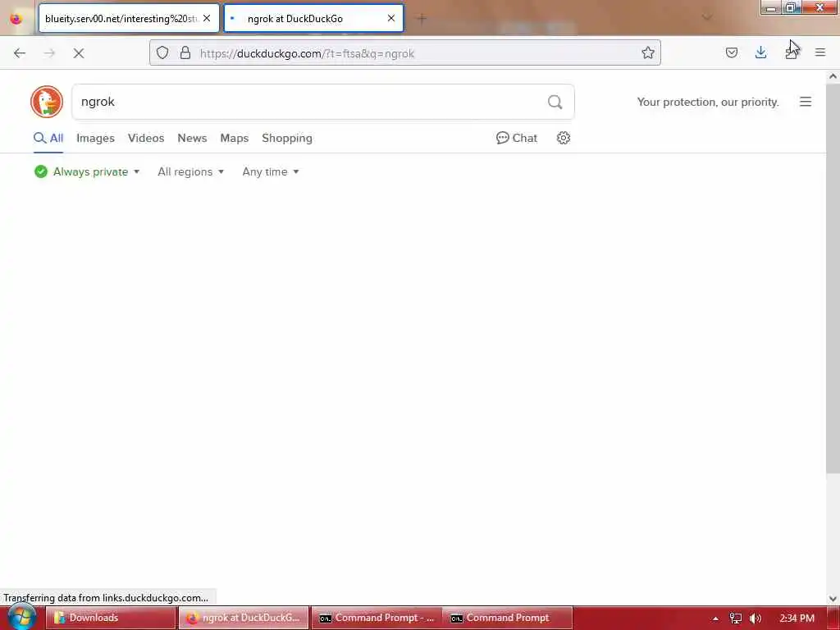Image resolution: width=840 pixels, height=630 pixels.
Task: Expand the All regions dropdown
Action: click(190, 172)
